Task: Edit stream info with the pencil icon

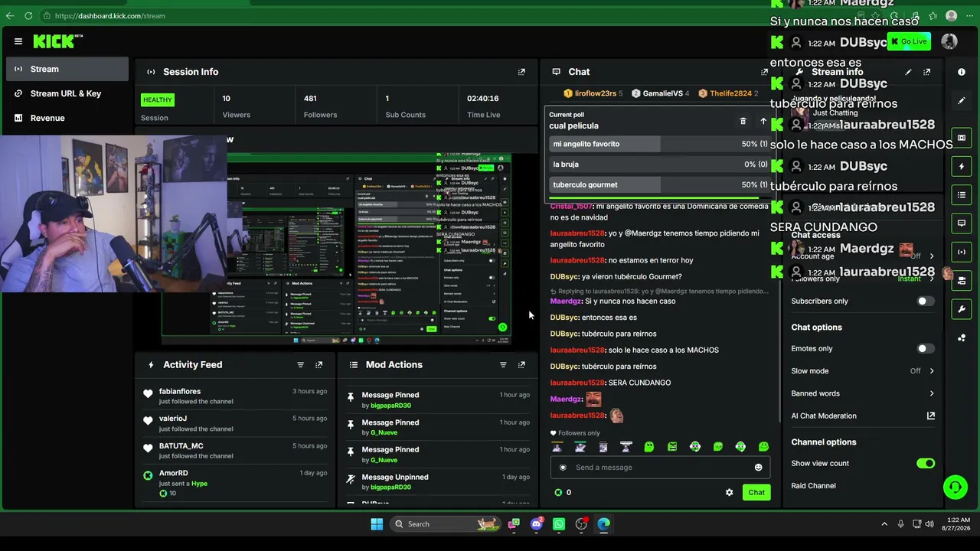Action: (x=908, y=72)
